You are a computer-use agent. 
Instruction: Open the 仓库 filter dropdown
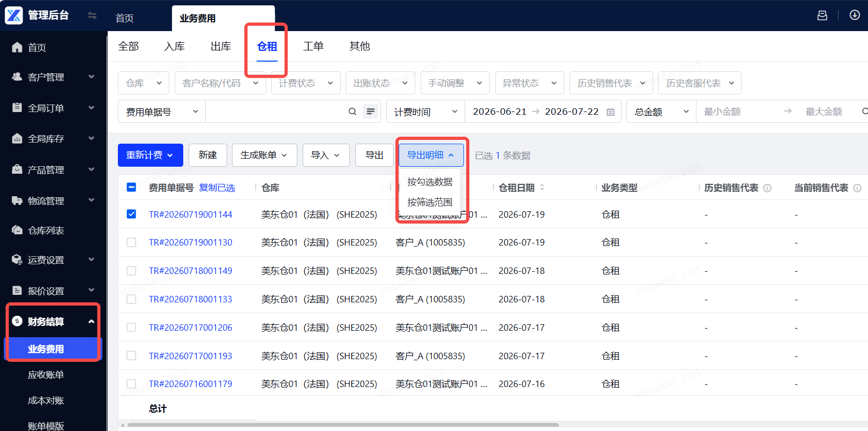pyautogui.click(x=144, y=83)
